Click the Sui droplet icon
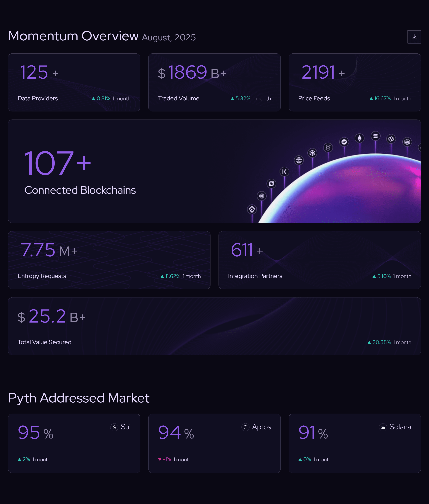This screenshot has height=504, width=429. click(x=114, y=427)
